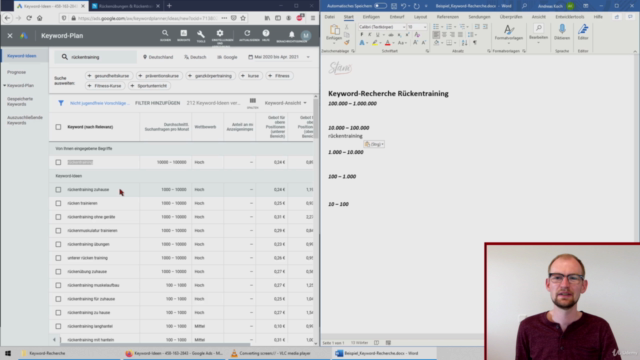The height and width of the screenshot is (360, 640).
Task: Open a new Firefox tab
Action: point(169,6)
